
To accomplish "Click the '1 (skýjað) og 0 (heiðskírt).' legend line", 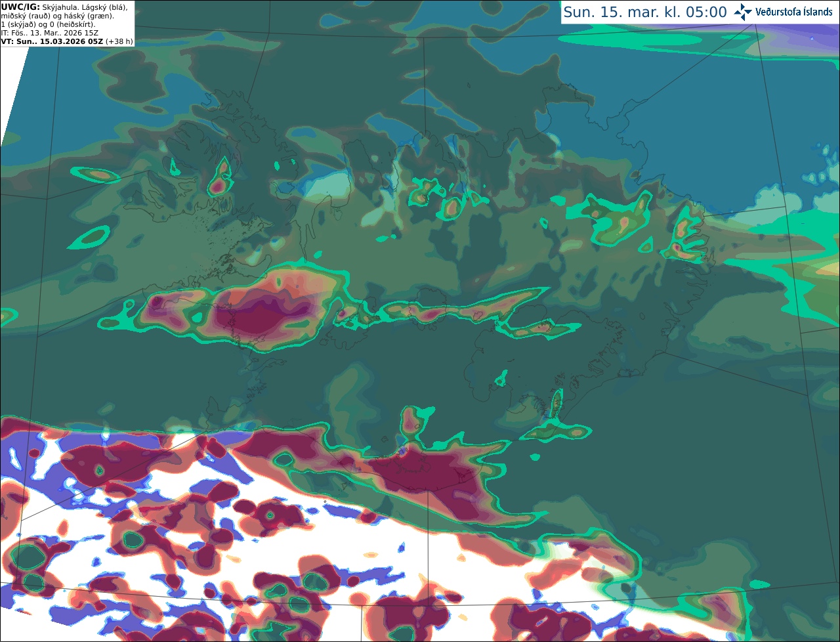I will pos(48,24).
